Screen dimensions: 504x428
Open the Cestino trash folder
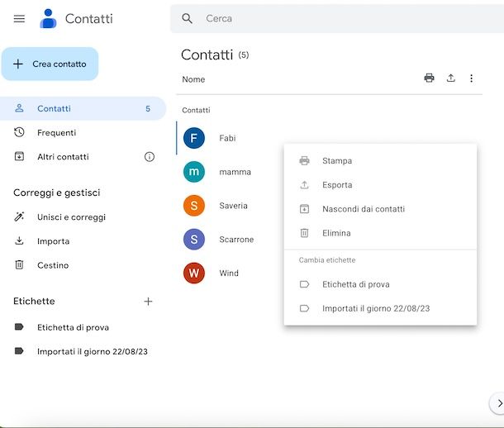pos(53,265)
